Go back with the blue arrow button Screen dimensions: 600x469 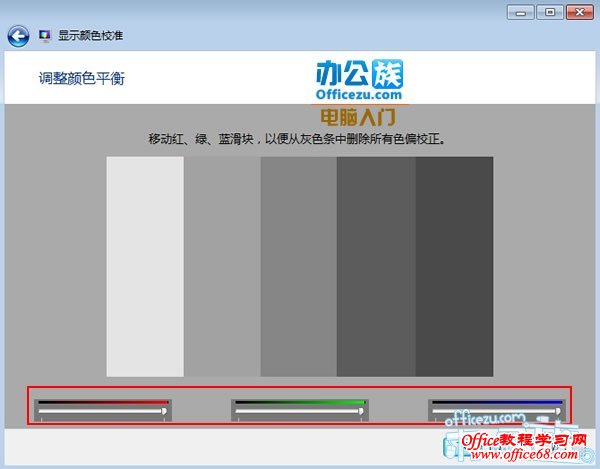(18, 36)
